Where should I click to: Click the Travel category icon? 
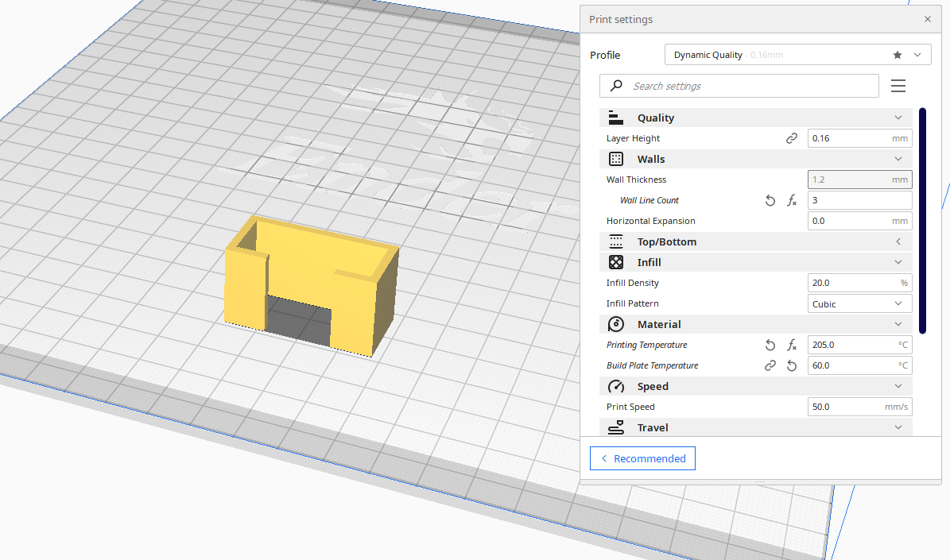(x=615, y=427)
